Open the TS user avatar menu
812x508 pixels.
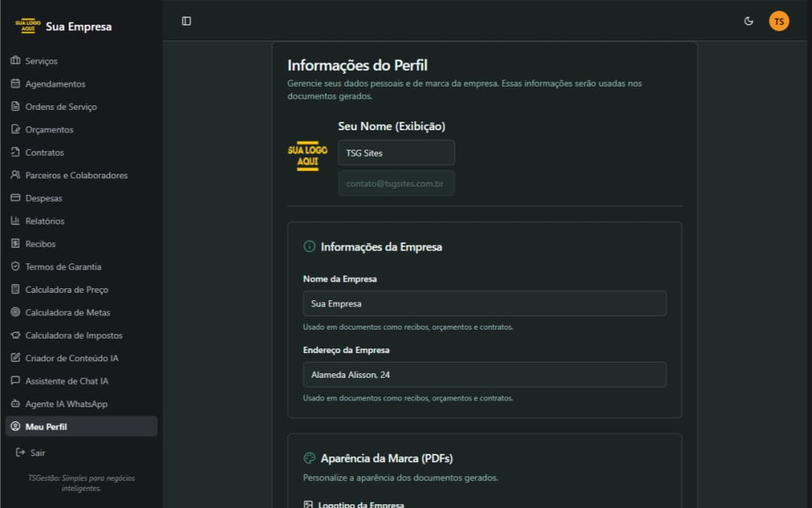click(x=779, y=21)
